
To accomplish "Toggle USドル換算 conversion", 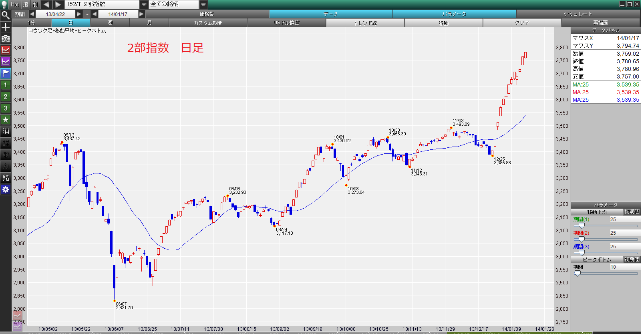I will pyautogui.click(x=286, y=23).
